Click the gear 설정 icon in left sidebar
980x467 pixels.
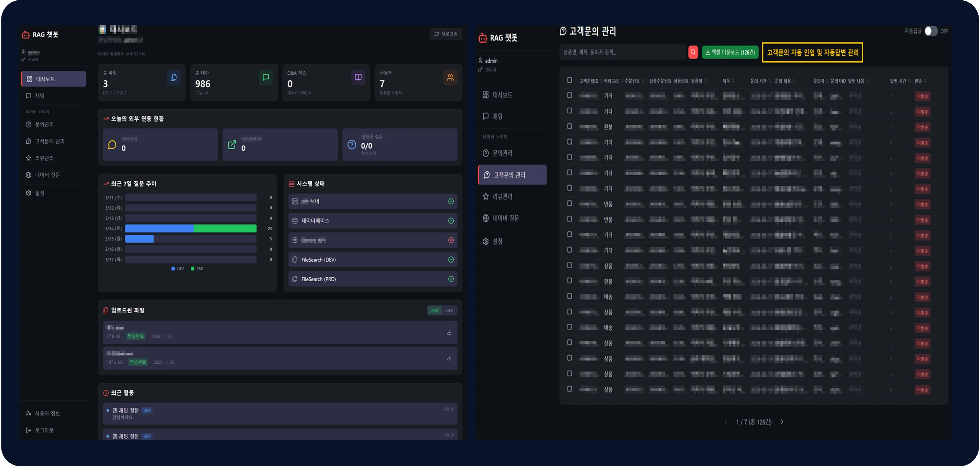[x=29, y=193]
